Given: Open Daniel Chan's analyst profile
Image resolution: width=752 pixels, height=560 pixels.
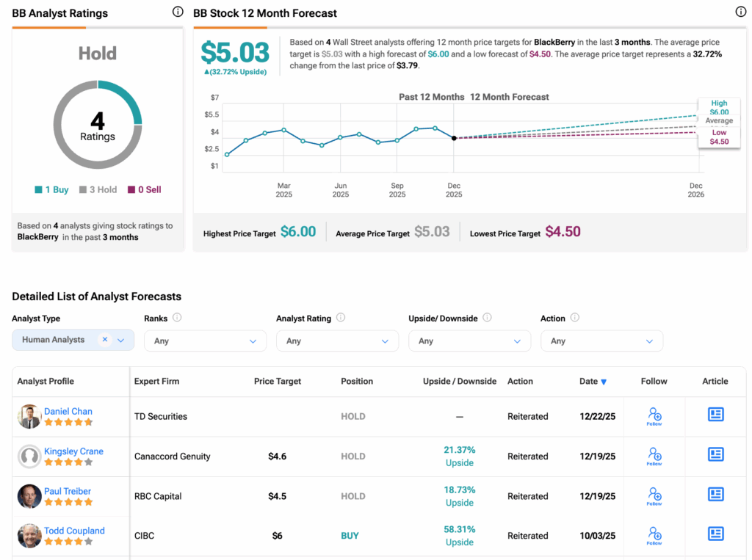Looking at the screenshot, I should click(68, 411).
